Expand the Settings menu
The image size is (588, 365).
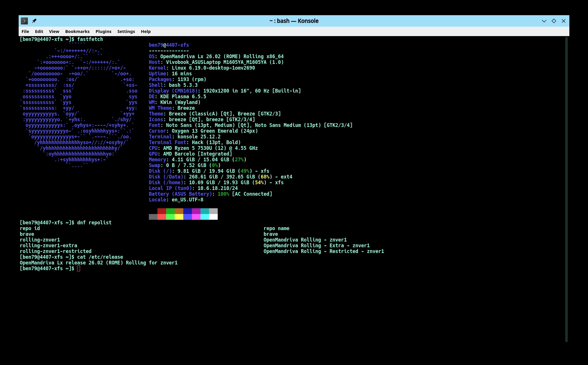(x=126, y=32)
